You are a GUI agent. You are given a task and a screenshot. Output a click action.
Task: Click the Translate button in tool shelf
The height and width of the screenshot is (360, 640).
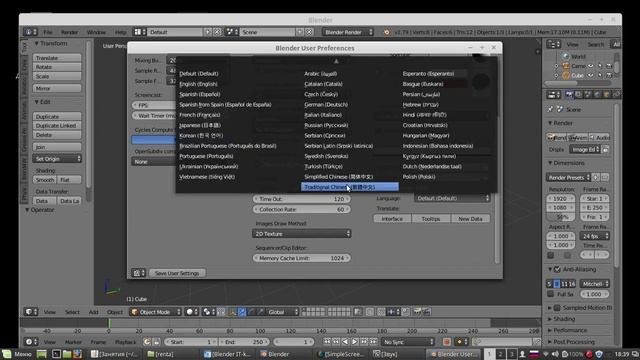[57, 58]
